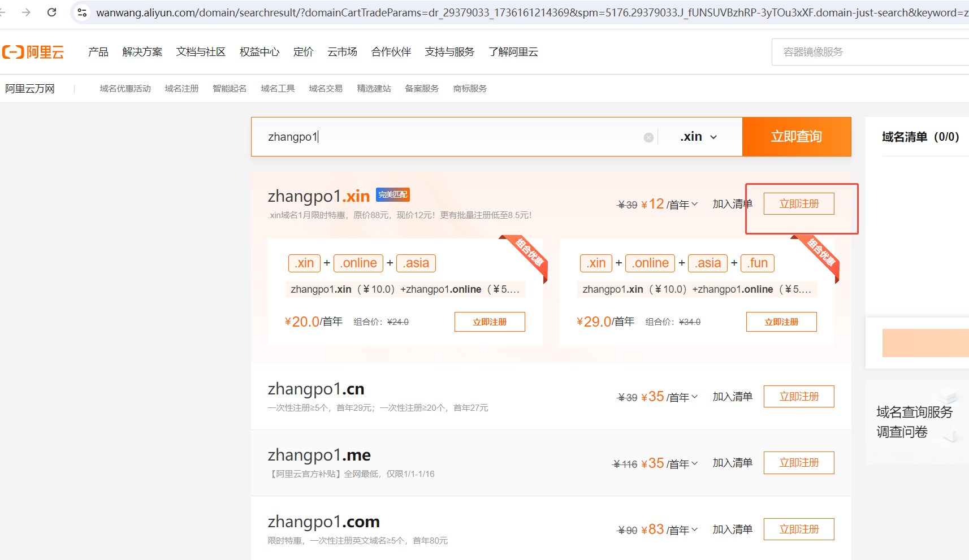Open 域名优惠活动 page
The width and height of the screenshot is (969, 560).
(x=126, y=89)
